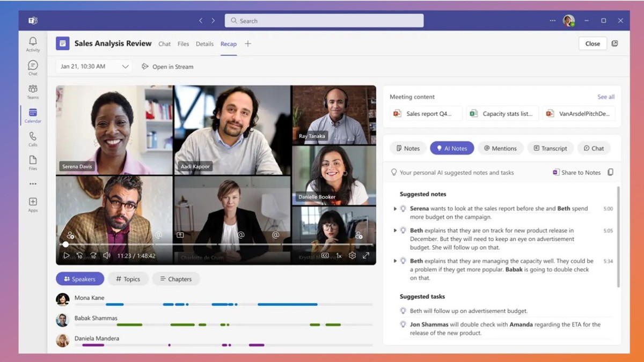This screenshot has width=644, height=362.
Task: Show the Mentions panel
Action: 500,148
